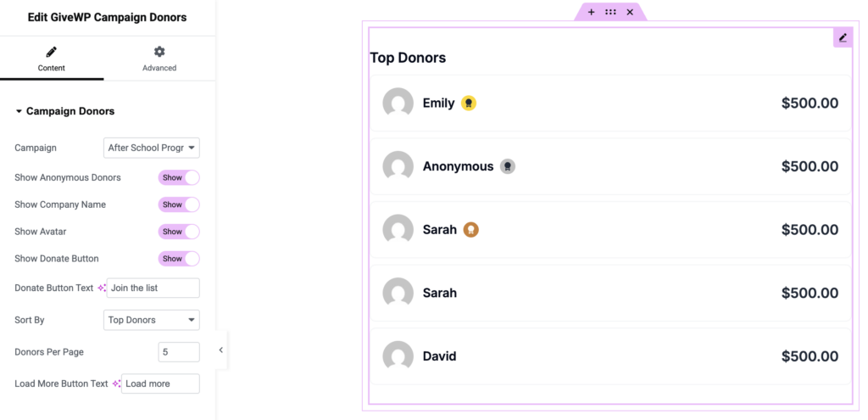
Task: Collapse the editor panel with the arrow handle
Action: click(x=220, y=350)
